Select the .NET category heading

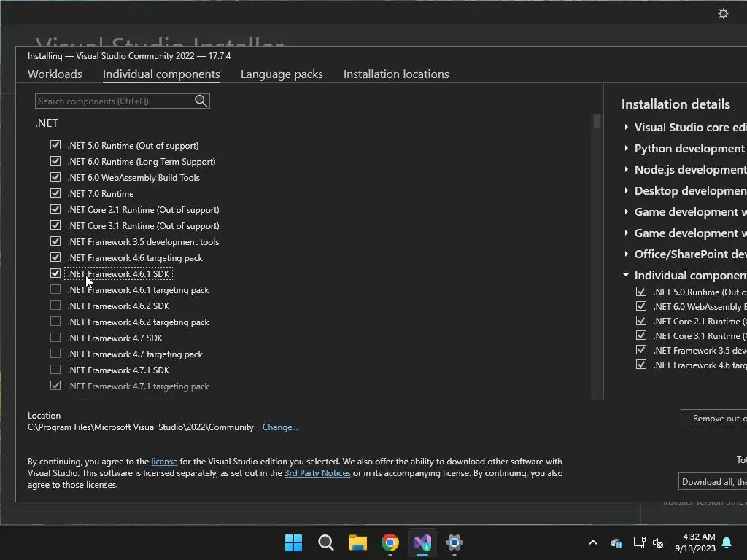click(47, 123)
